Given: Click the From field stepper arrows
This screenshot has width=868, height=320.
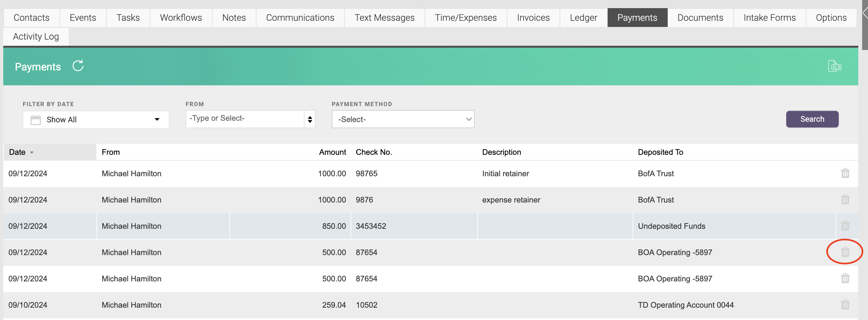Looking at the screenshot, I should pyautogui.click(x=310, y=119).
